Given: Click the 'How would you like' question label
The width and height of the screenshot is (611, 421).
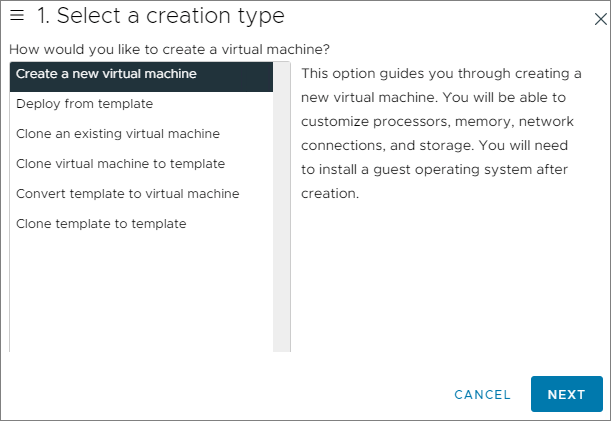Looking at the screenshot, I should click(x=169, y=49).
